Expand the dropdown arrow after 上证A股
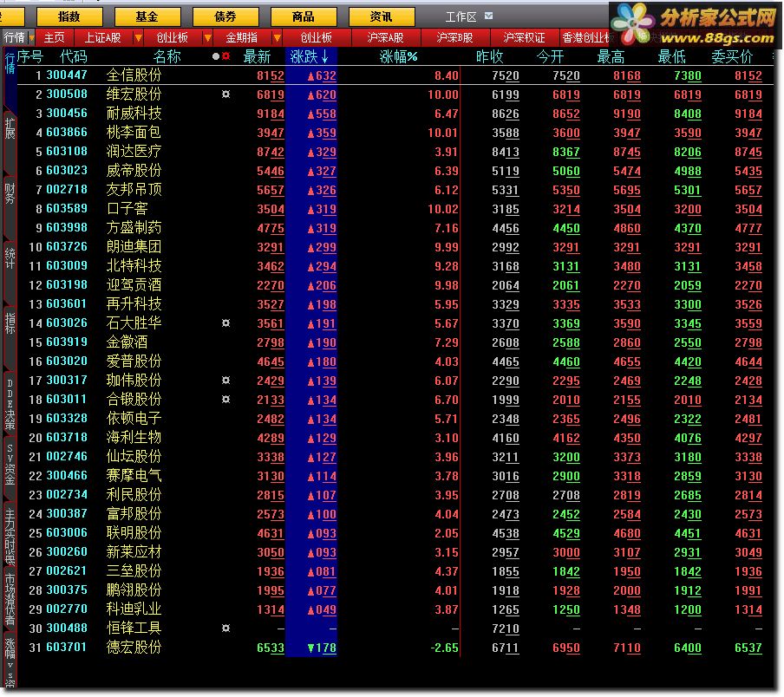Viewport: 784px width, 697px height. 139,37
